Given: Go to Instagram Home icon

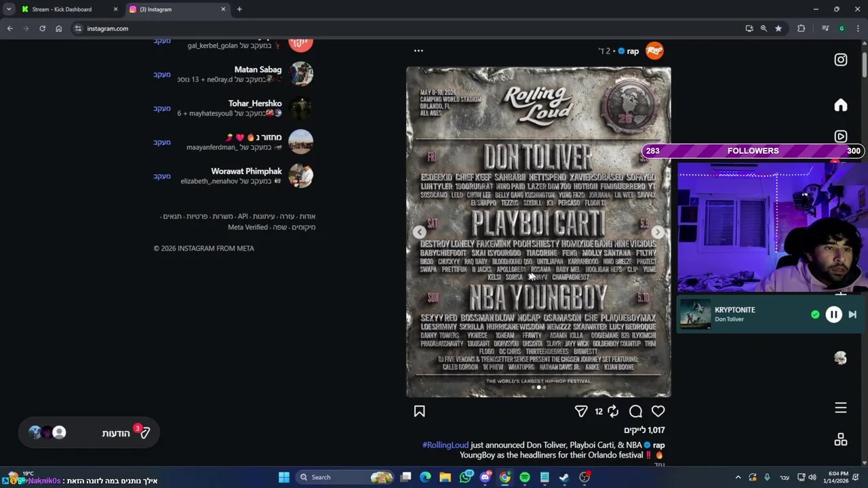Looking at the screenshot, I should (840, 105).
